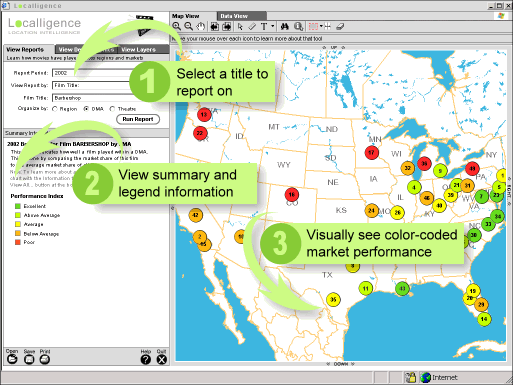Open the binoculars Find tool
Screen dimensions: 513x385
click(x=285, y=27)
